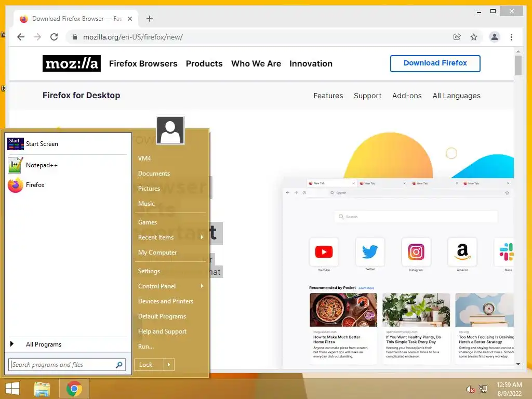Open the Features link
This screenshot has width=532, height=399.
point(328,96)
